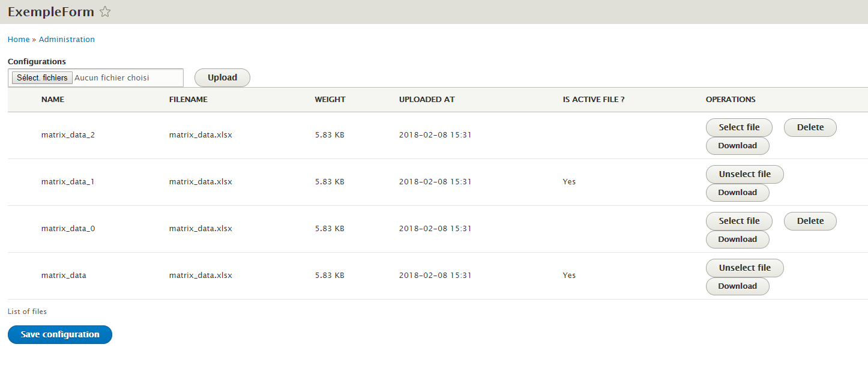Image resolution: width=868 pixels, height=365 pixels.
Task: Select file for matrix_data_0
Action: tap(739, 221)
